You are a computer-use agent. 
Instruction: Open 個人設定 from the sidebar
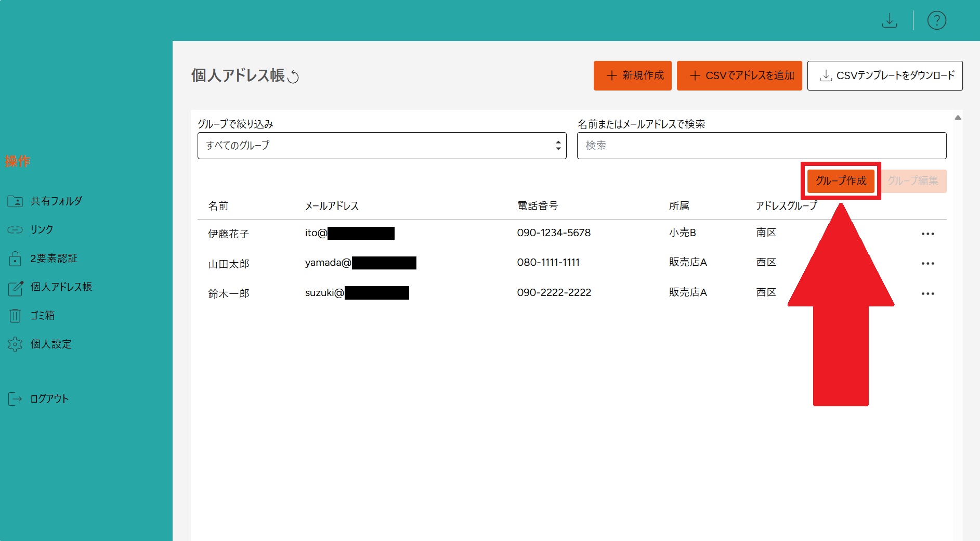click(51, 344)
